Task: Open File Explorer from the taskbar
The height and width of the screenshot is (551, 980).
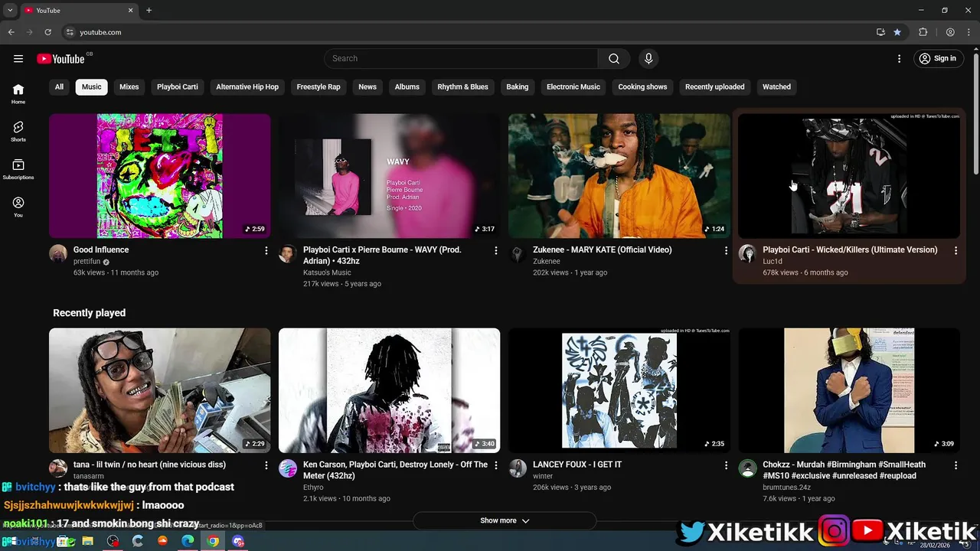Action: [x=87, y=541]
